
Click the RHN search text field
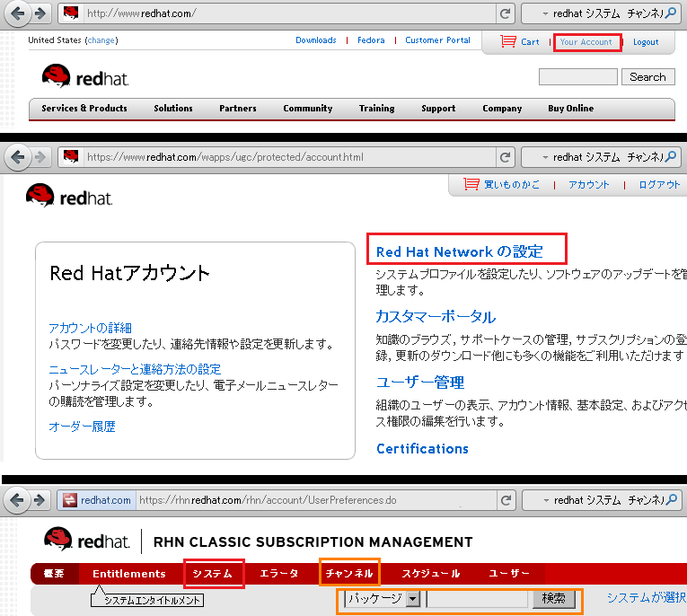tap(478, 599)
